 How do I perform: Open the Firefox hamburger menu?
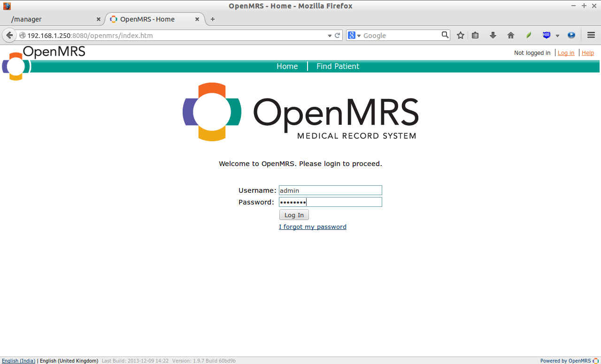(591, 35)
